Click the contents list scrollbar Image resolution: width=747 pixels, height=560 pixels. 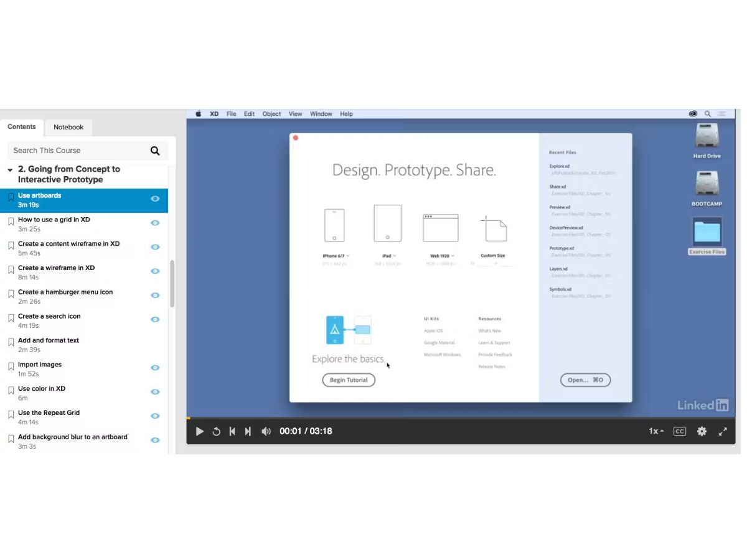[x=172, y=284]
